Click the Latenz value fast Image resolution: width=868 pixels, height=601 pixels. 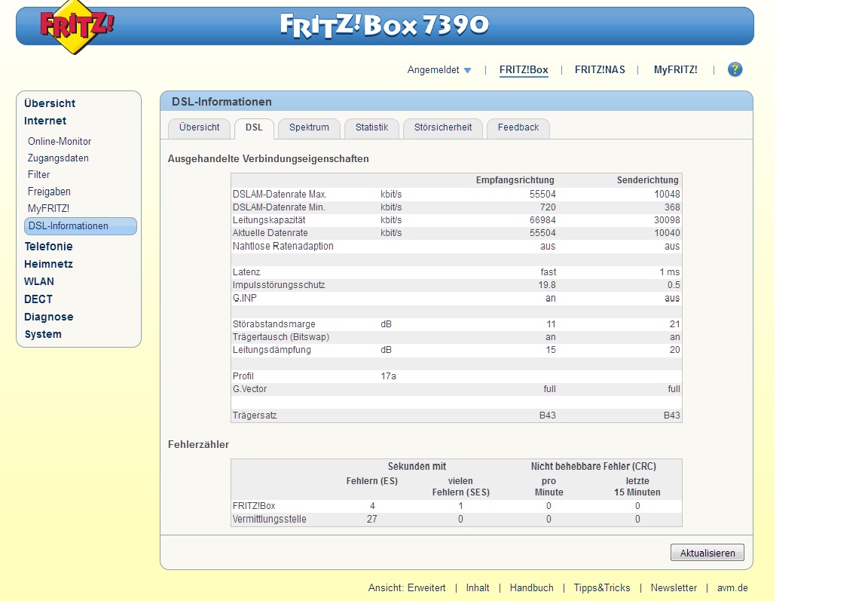click(x=548, y=272)
